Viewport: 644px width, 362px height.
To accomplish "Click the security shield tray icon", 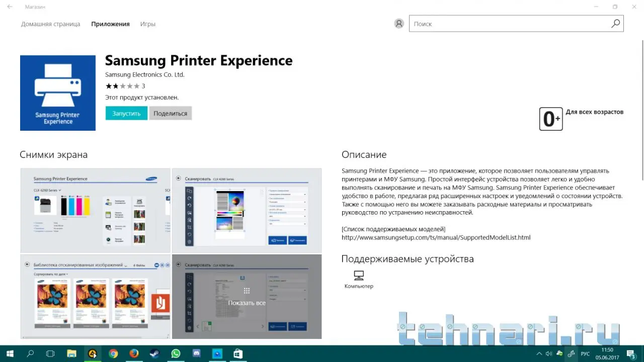I will coord(559,353).
